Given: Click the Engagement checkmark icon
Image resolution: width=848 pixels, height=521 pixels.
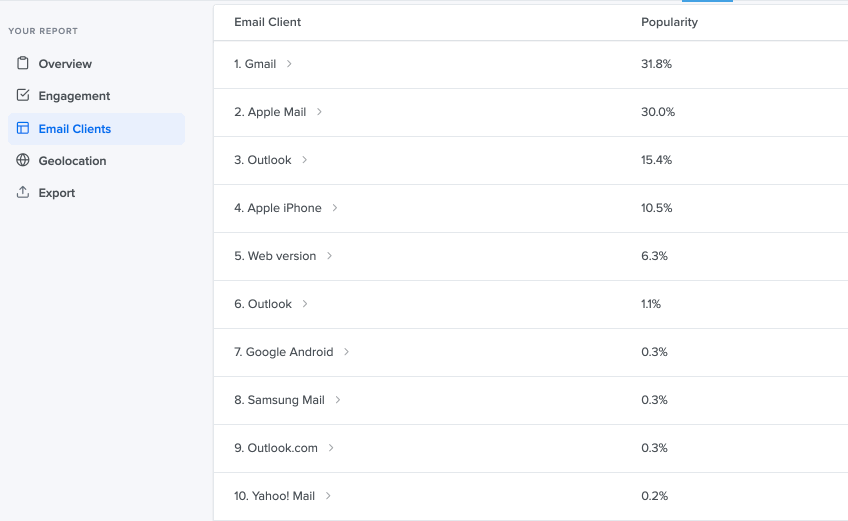Looking at the screenshot, I should click(23, 95).
